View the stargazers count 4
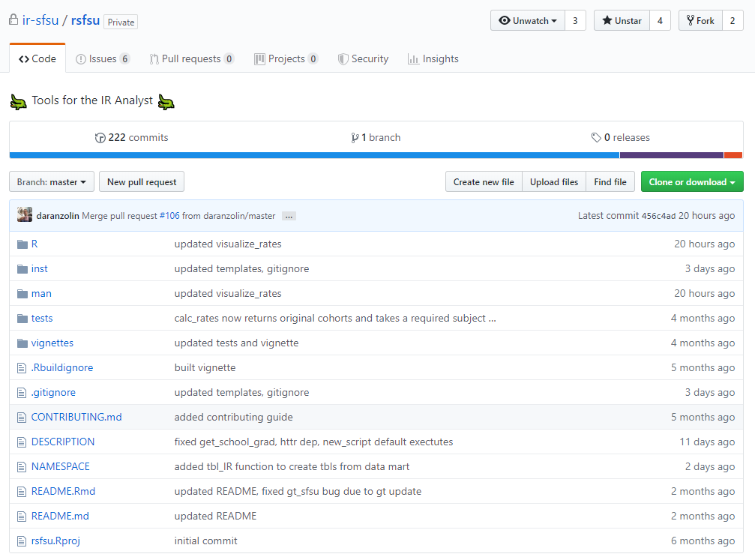 (660, 21)
